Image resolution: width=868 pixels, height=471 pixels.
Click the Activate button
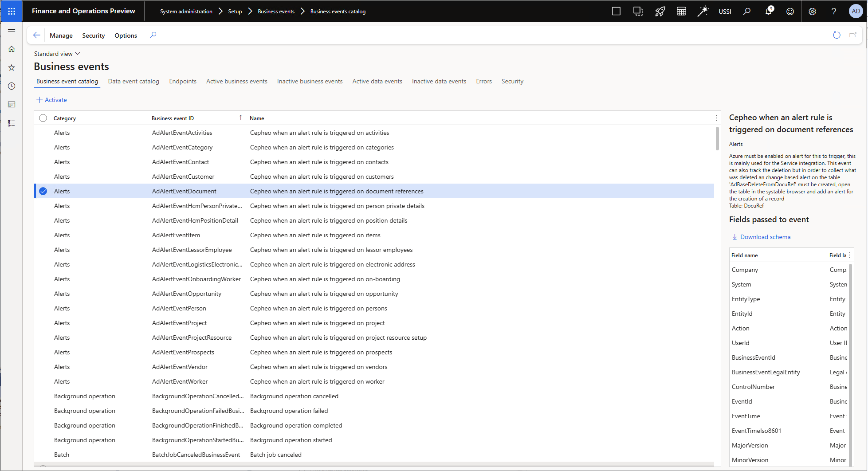[51, 100]
